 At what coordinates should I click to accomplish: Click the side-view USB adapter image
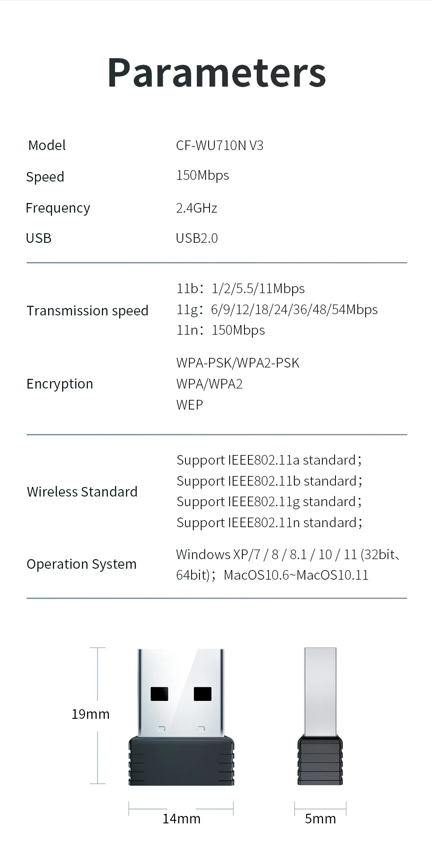coord(320,717)
